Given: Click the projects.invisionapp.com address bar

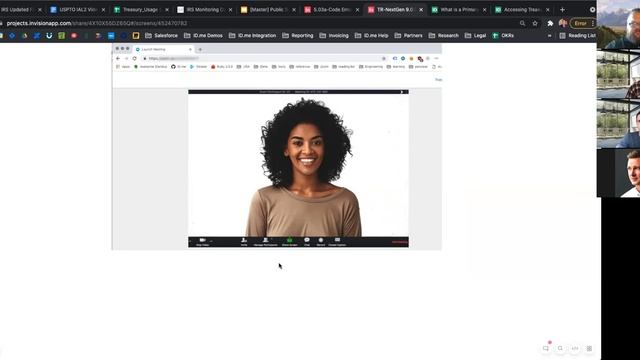Looking at the screenshot, I should click(x=261, y=23).
